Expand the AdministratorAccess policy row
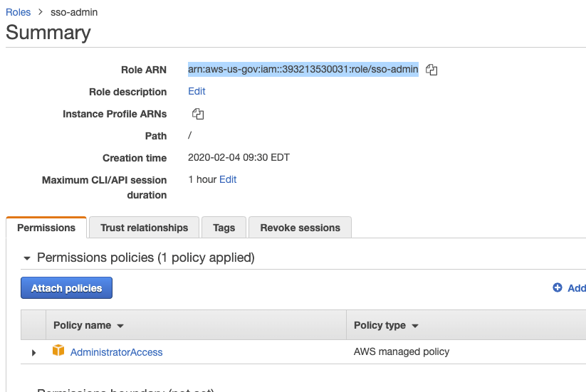Viewport: 586px width, 392px height. coord(33,352)
